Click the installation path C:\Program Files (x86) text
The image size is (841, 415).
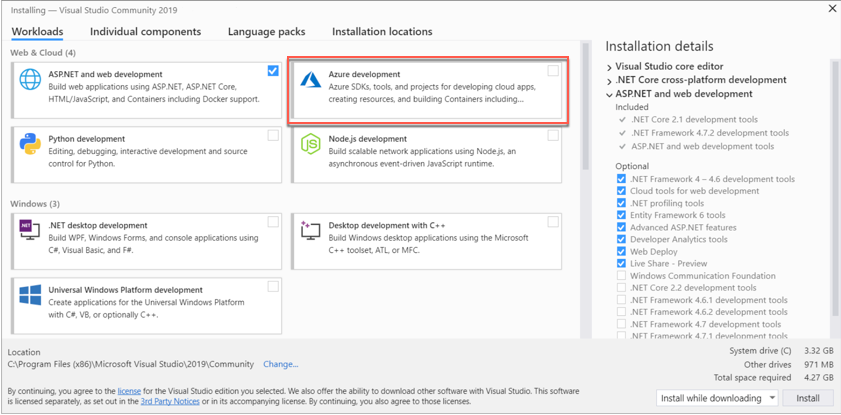click(130, 364)
